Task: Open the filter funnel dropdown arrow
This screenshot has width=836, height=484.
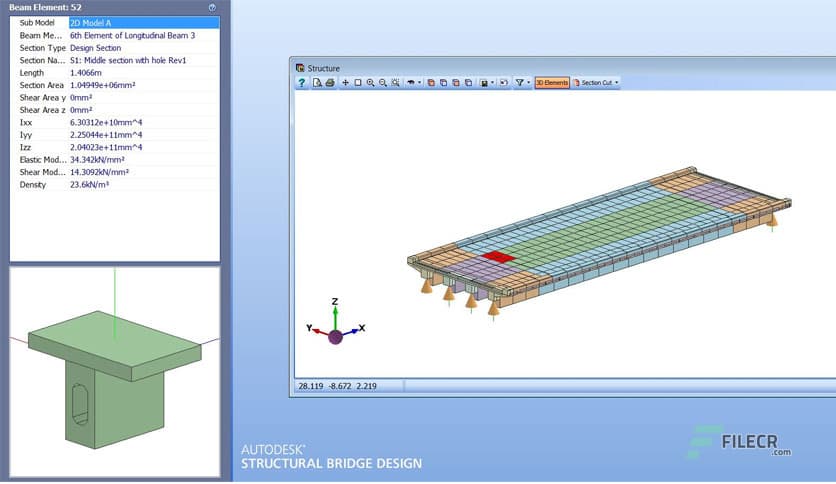Action: point(528,83)
